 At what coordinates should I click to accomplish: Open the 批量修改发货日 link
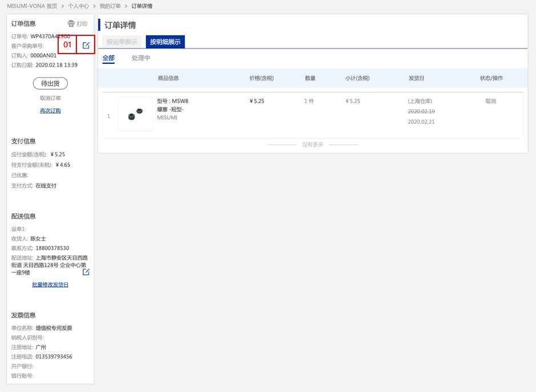click(x=50, y=284)
